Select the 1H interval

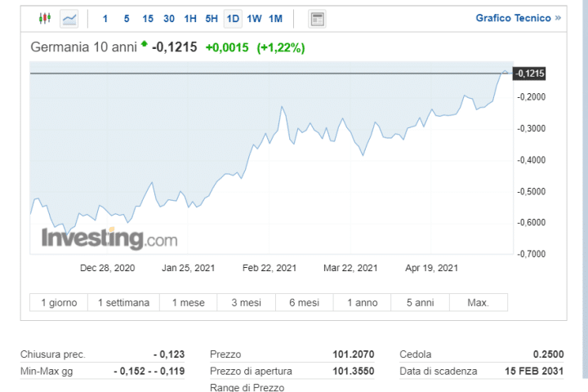189,18
